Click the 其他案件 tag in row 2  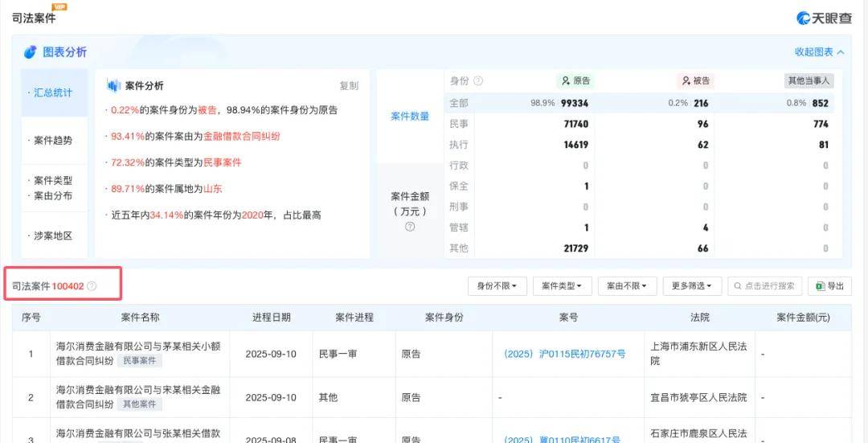[x=140, y=404]
